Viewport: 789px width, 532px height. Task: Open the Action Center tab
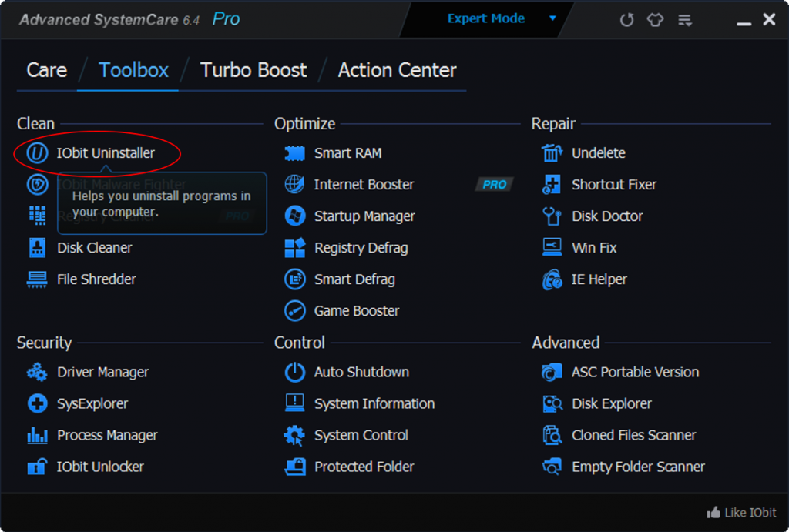tap(397, 70)
